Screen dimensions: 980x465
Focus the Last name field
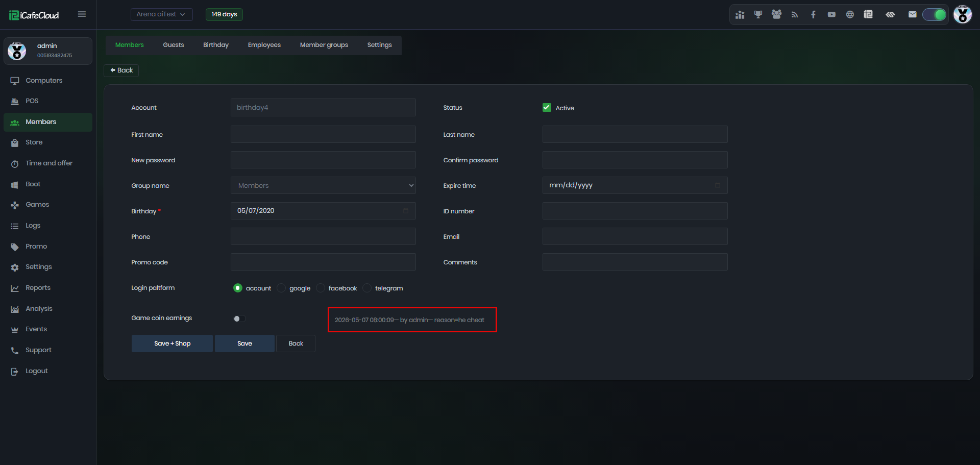[x=635, y=134]
